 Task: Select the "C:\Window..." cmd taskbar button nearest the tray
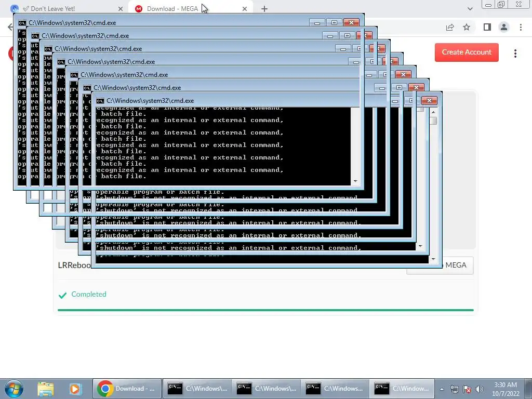[402, 389]
